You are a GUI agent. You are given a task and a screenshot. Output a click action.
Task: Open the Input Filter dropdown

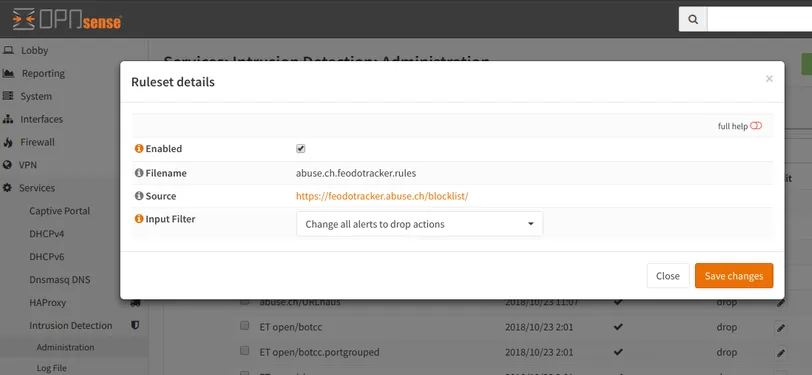click(x=419, y=224)
